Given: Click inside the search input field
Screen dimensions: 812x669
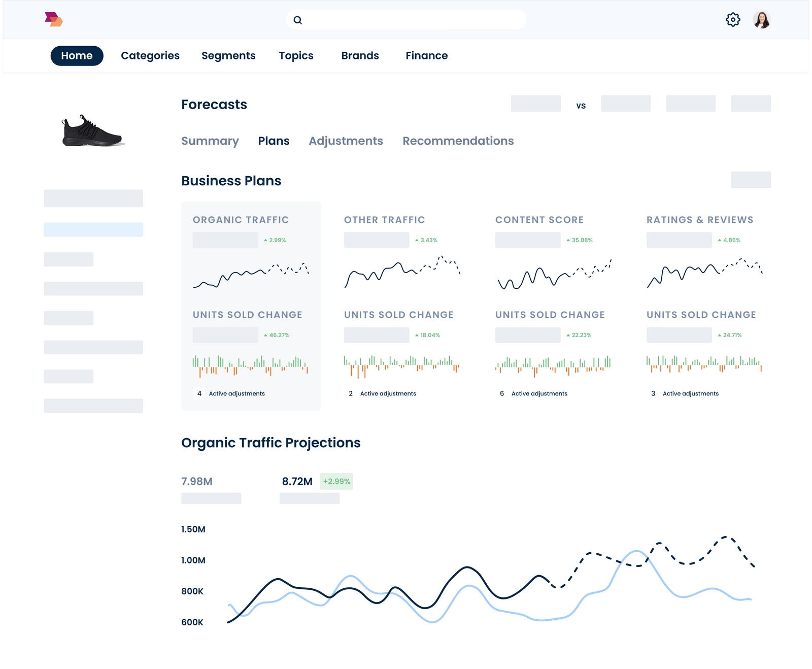Looking at the screenshot, I should tap(406, 20).
